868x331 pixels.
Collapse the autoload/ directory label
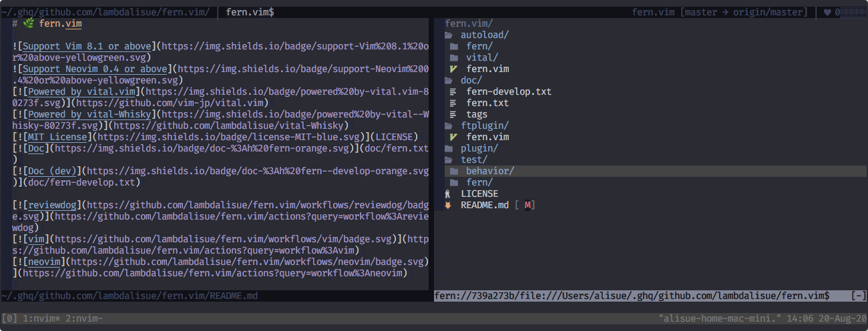coord(485,35)
